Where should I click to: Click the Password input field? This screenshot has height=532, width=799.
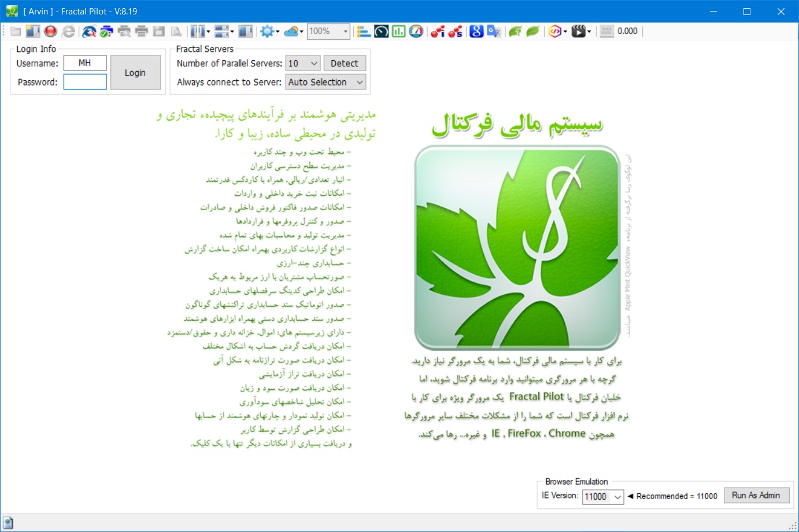tap(85, 82)
